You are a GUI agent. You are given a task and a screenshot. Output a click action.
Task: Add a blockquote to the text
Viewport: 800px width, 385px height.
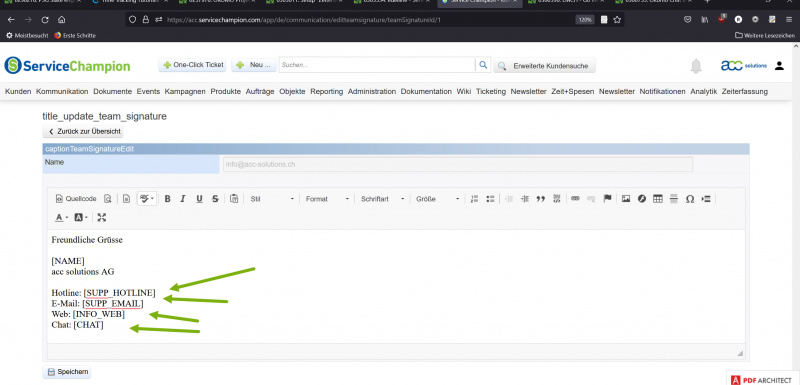point(541,199)
